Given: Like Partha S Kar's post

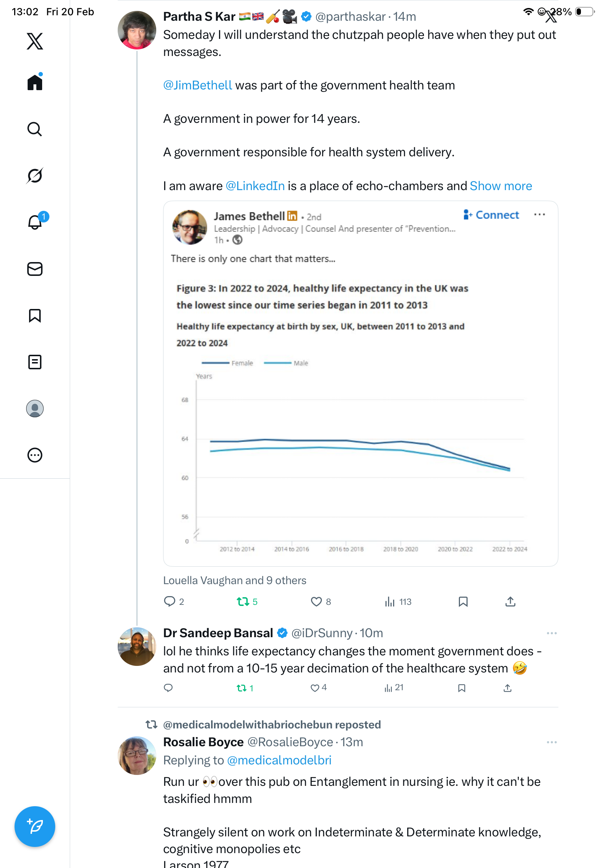Looking at the screenshot, I should [316, 602].
